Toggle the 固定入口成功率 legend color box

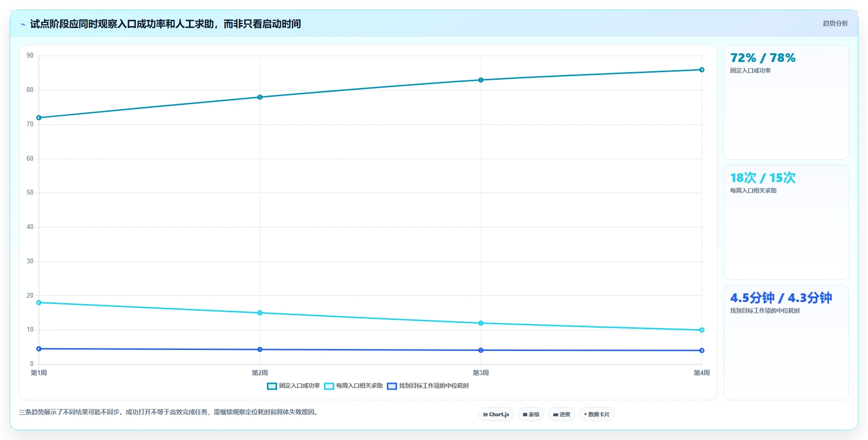coord(272,386)
